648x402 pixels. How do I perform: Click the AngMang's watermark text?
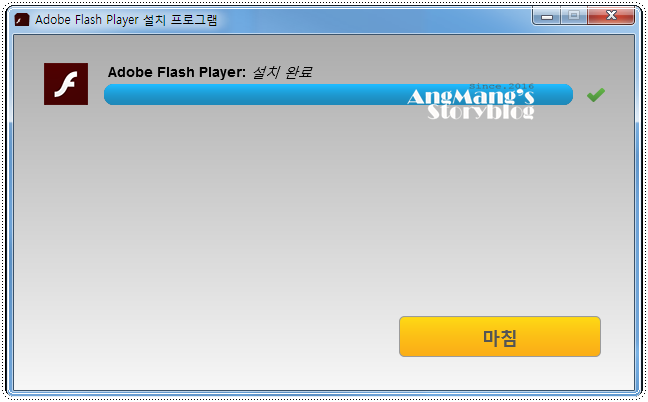coord(470,97)
